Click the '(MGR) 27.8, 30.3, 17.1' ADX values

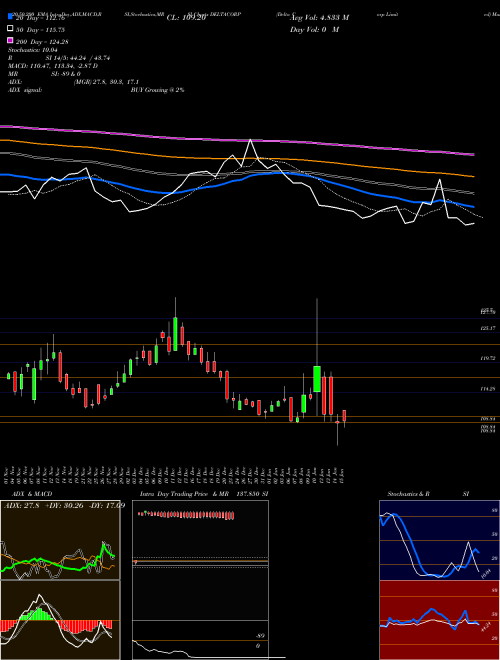click(x=106, y=82)
